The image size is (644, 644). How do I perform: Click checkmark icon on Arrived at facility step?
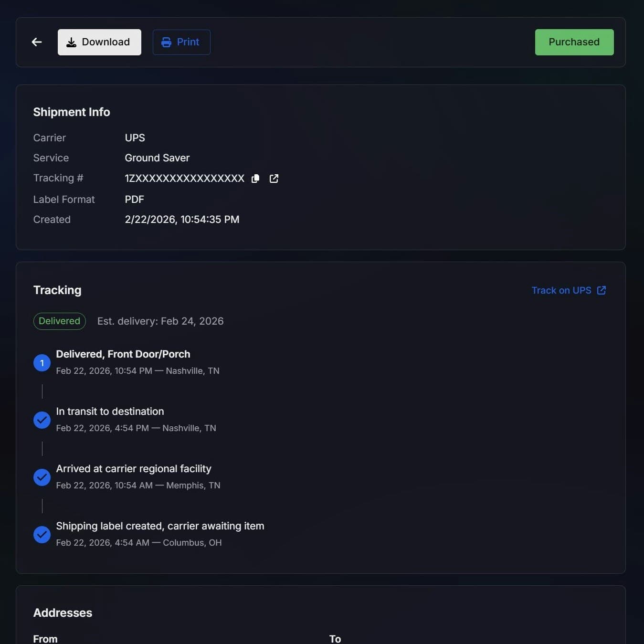point(42,477)
